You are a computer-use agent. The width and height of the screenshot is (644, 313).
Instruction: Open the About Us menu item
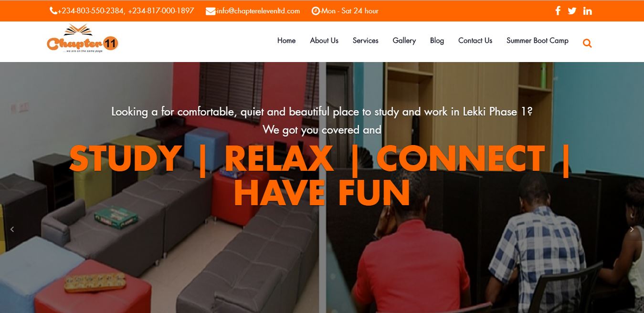click(x=324, y=41)
